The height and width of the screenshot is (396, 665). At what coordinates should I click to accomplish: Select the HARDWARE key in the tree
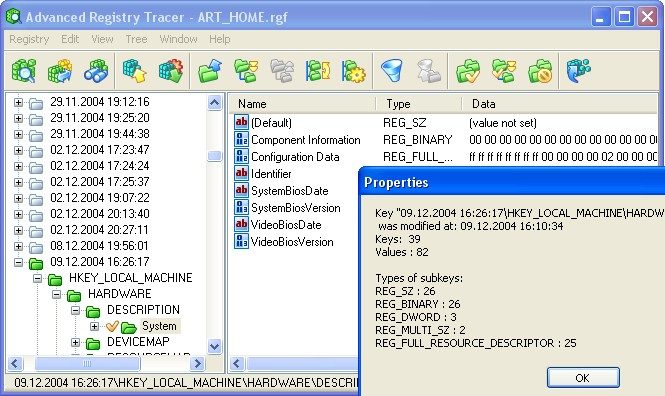(x=120, y=294)
